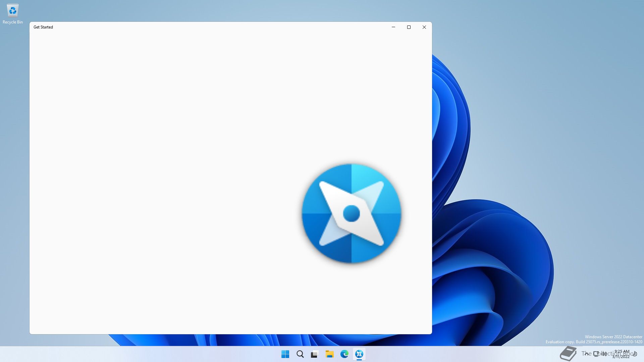Open the clock showing 9:25 AM
Viewport: 644px width, 362px height.
pyautogui.click(x=621, y=354)
